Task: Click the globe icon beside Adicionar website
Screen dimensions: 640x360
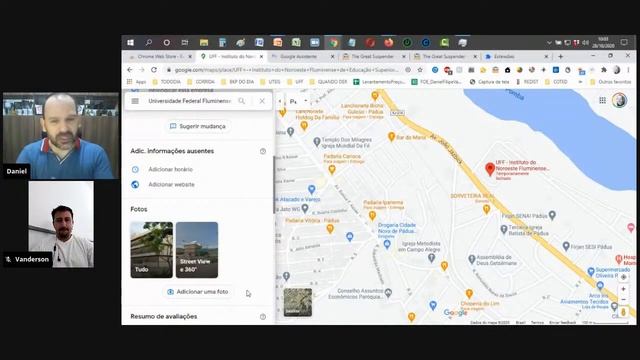Action: [135, 184]
